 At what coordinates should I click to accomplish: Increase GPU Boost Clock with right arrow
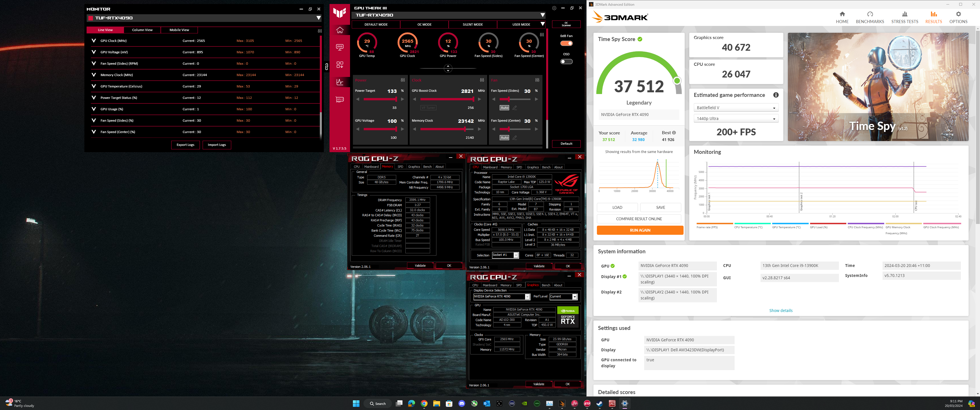pos(479,99)
